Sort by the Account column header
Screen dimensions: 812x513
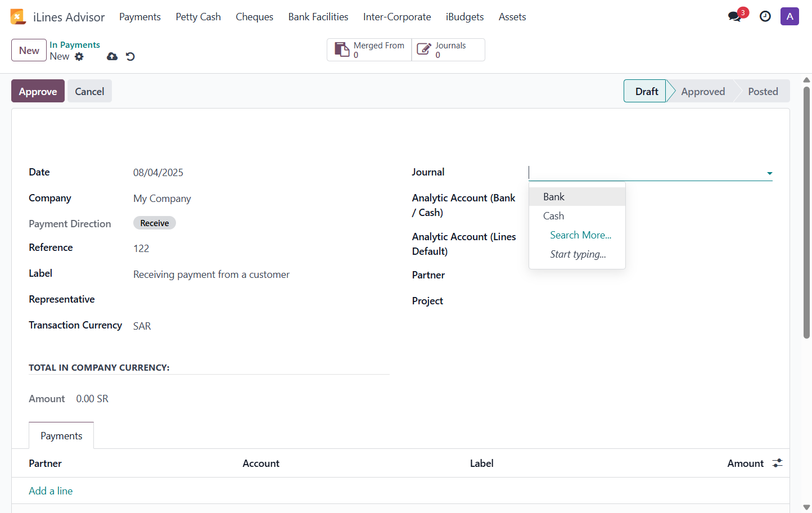pyautogui.click(x=261, y=463)
